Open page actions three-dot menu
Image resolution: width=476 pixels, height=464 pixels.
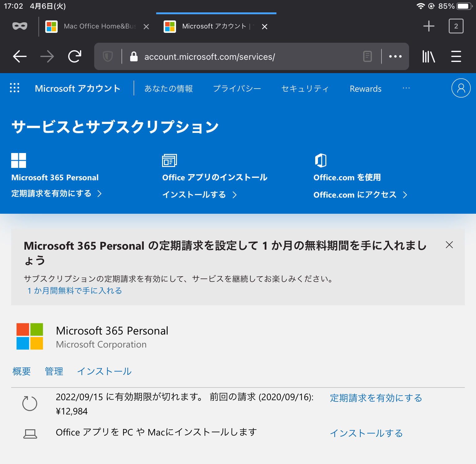(x=395, y=56)
